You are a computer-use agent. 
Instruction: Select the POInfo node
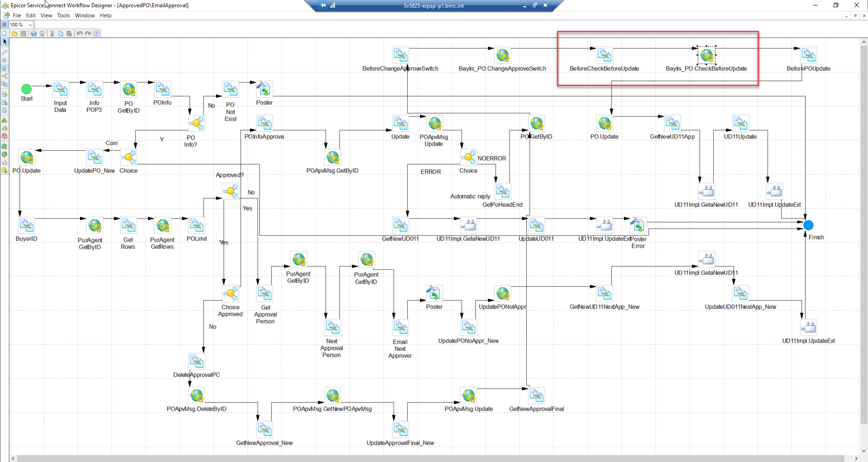(x=163, y=90)
